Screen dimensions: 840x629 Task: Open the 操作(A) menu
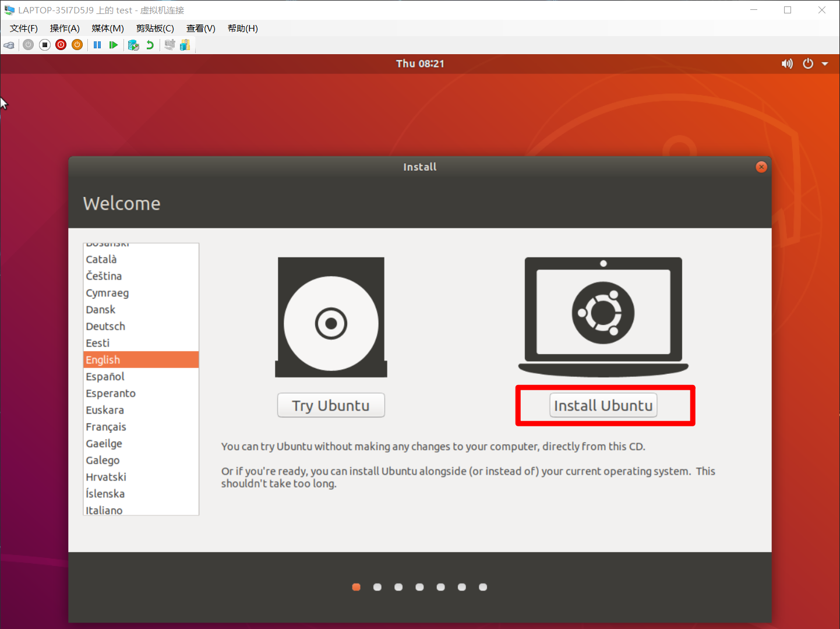pyautogui.click(x=65, y=29)
